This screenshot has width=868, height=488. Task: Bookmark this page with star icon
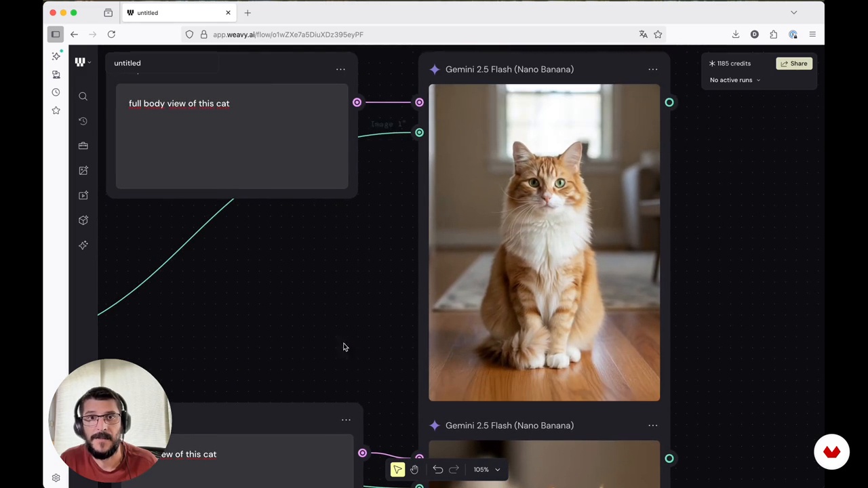pyautogui.click(x=658, y=35)
